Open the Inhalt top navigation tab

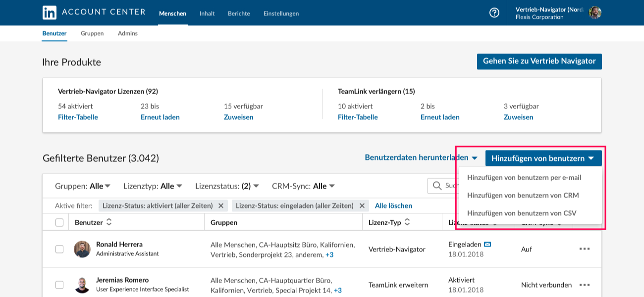coord(207,13)
